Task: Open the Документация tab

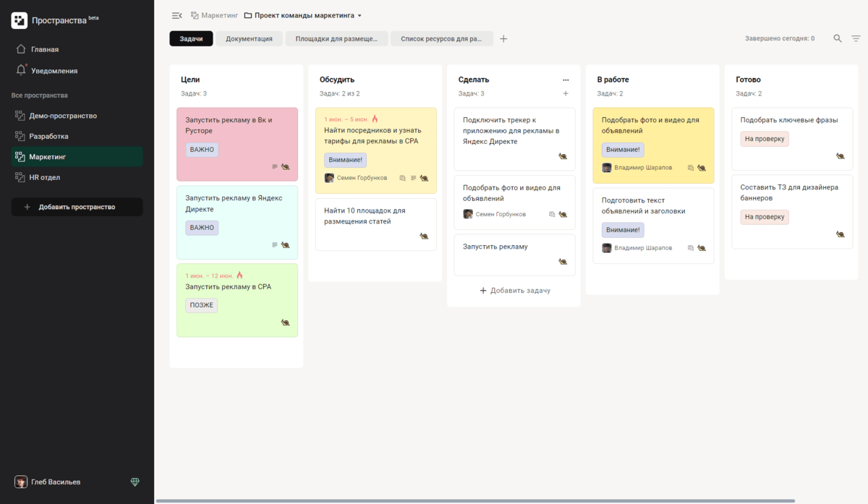Action: point(249,38)
